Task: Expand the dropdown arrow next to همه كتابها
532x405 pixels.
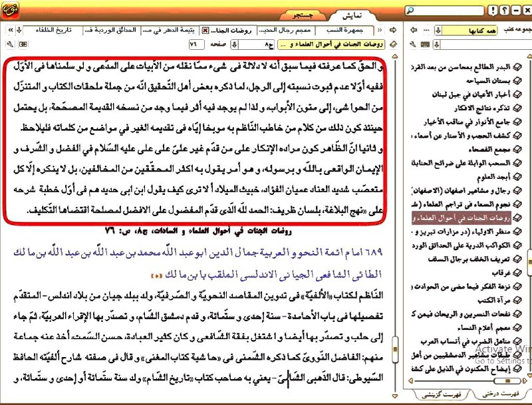Action: (x=438, y=31)
